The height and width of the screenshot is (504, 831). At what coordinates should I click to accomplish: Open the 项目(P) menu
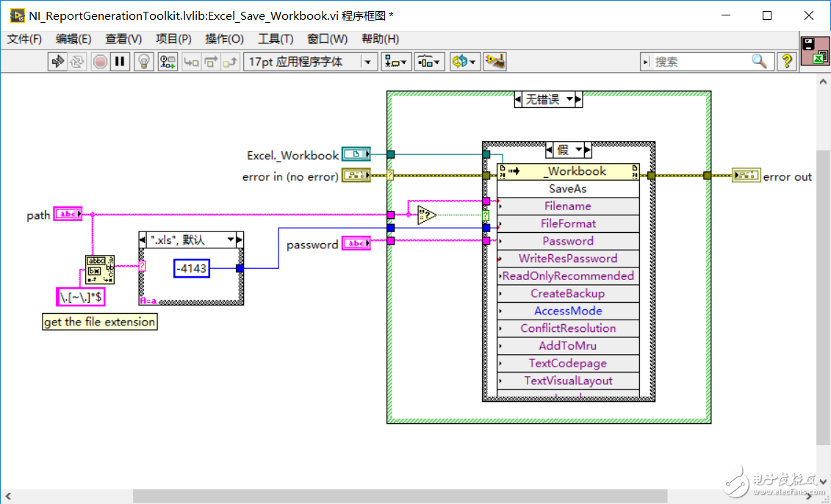(174, 39)
